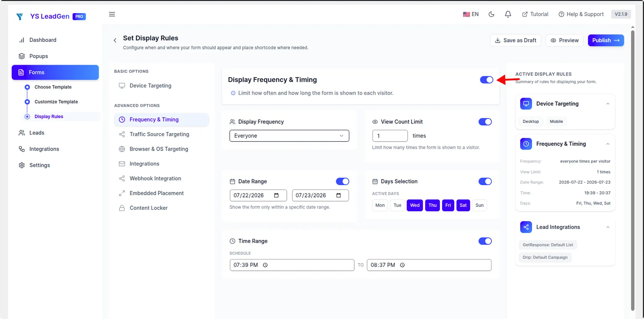The height and width of the screenshot is (319, 644).
Task: Click the view count number input field
Action: pyautogui.click(x=390, y=136)
